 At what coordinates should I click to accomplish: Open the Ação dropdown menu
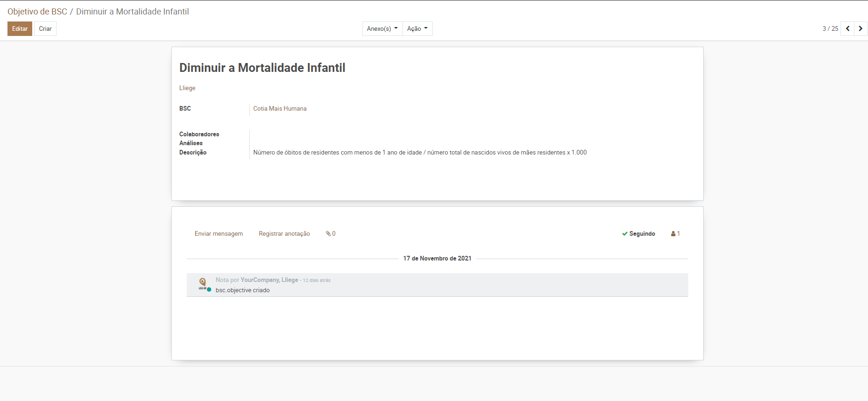(x=417, y=29)
